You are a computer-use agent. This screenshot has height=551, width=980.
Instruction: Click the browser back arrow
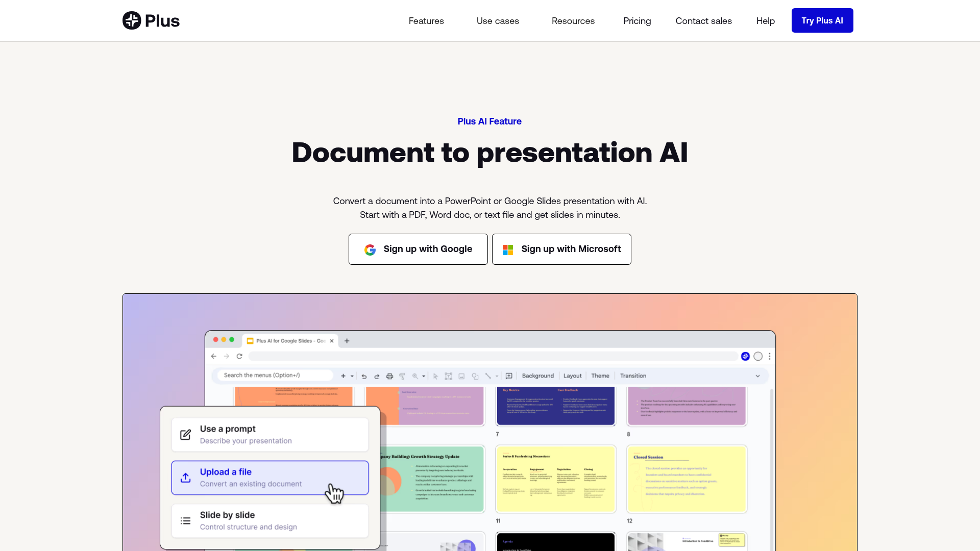tap(214, 356)
